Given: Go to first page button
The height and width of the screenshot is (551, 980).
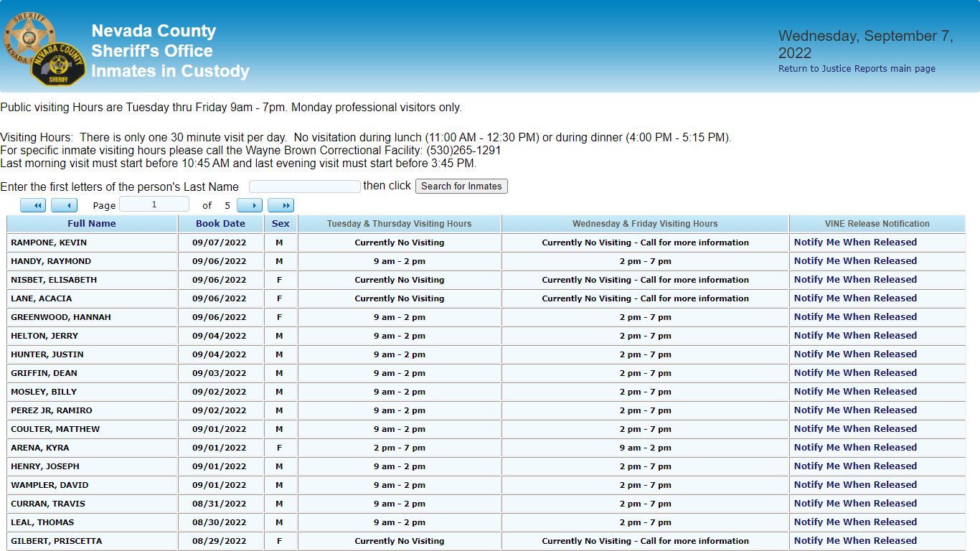Looking at the screenshot, I should pyautogui.click(x=33, y=206).
